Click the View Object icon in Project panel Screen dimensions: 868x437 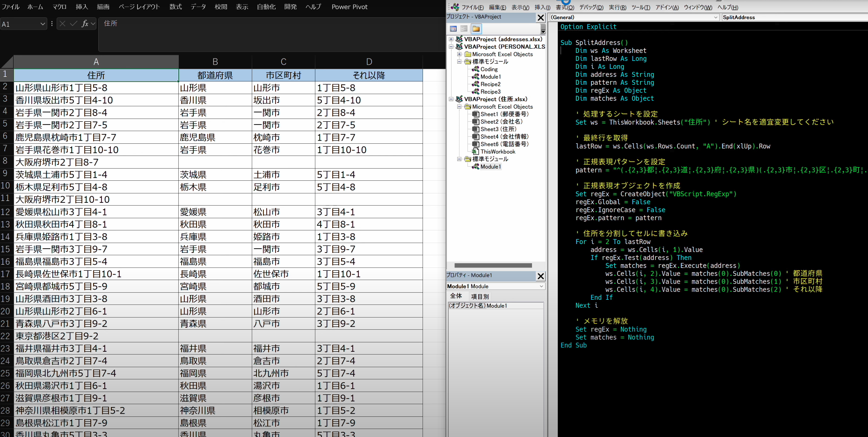coord(464,29)
